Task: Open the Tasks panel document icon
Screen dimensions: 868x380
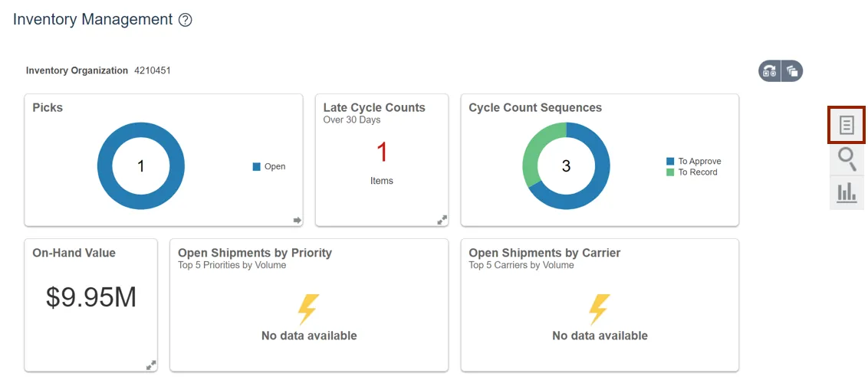Action: coord(847,125)
